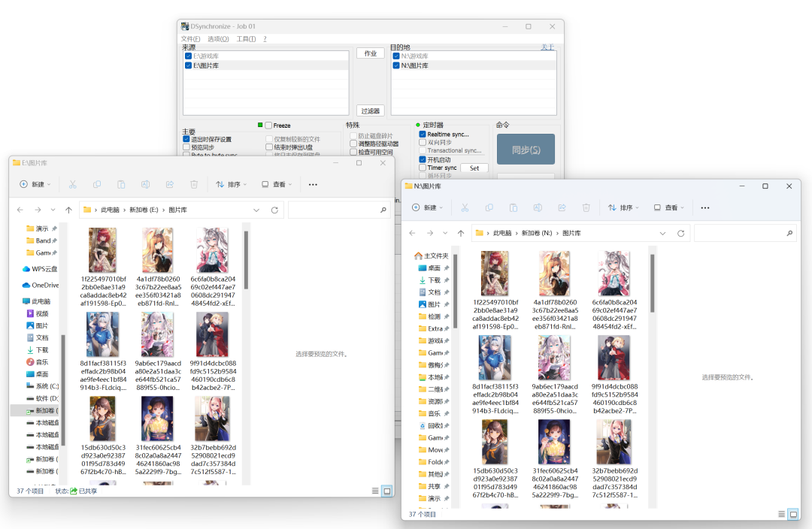Uncheck destination N:\游戏库 in DSynchronize
This screenshot has height=529, width=812.
(396, 56)
